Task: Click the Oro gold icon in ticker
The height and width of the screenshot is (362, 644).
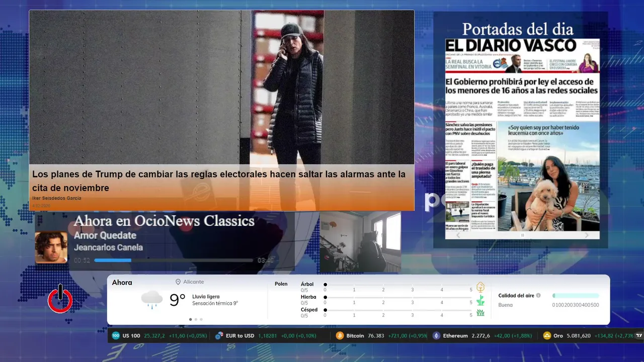Action: 547,336
